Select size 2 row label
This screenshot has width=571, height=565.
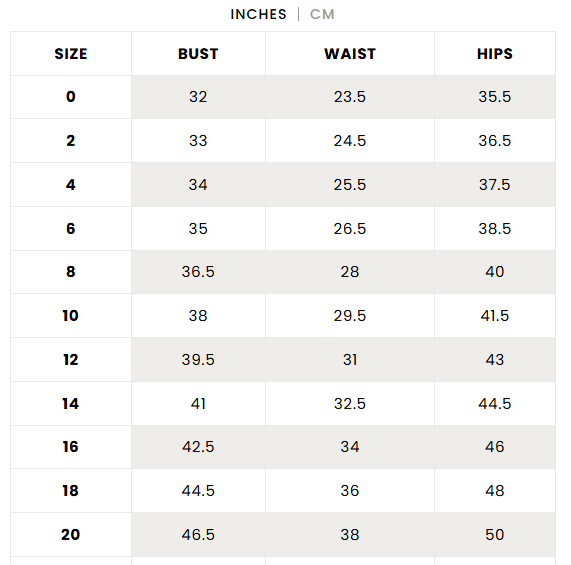pyautogui.click(x=71, y=141)
